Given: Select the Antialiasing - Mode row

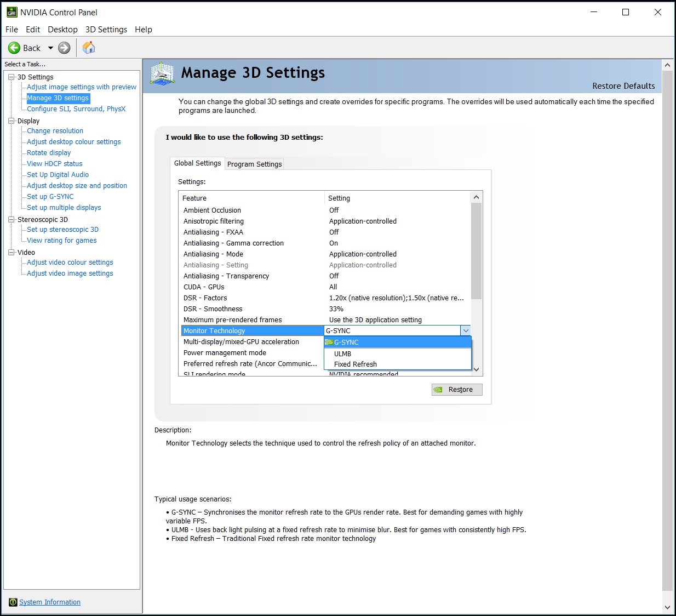Looking at the screenshot, I should 325,254.
